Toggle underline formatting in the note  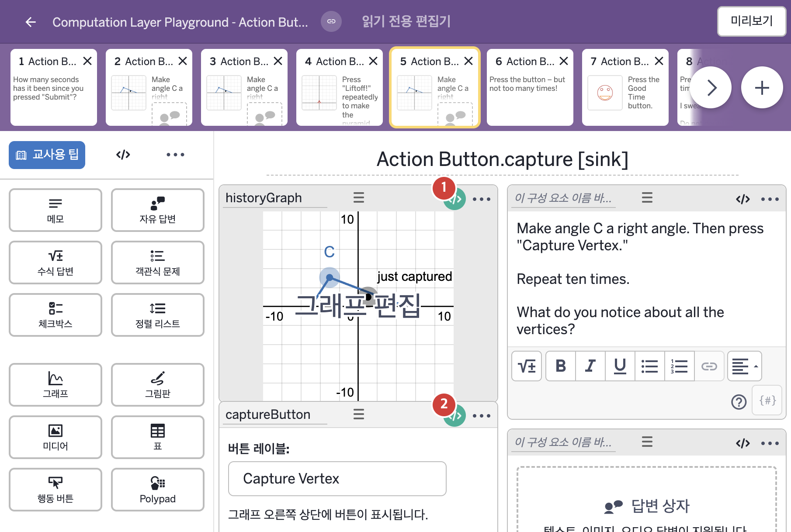620,366
